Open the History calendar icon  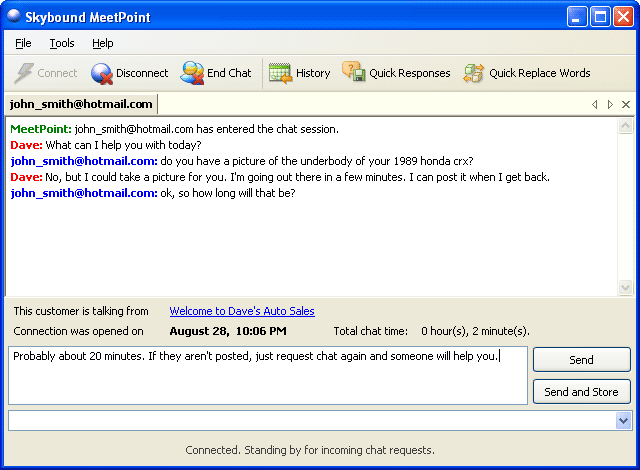(x=280, y=73)
